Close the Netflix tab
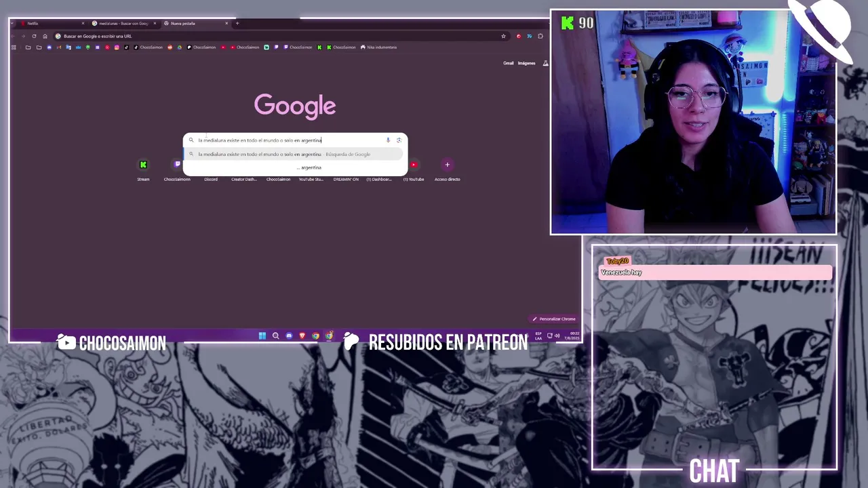The image size is (868, 488). (83, 23)
